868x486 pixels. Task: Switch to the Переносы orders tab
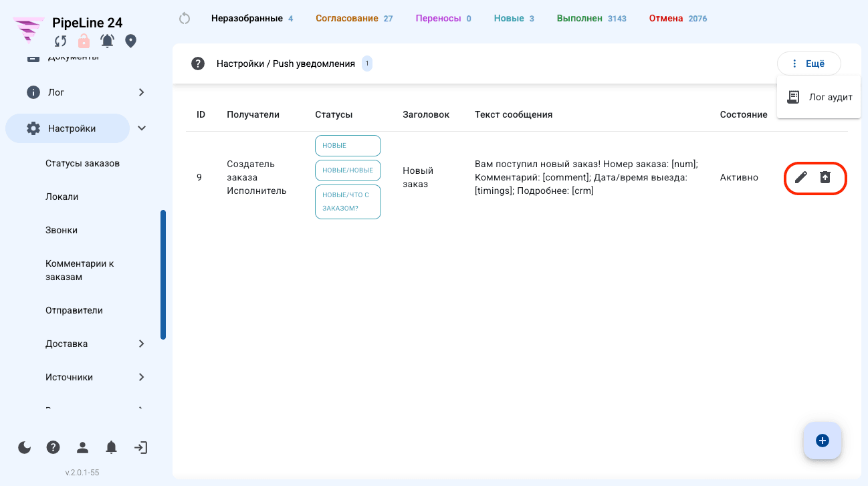(x=443, y=19)
